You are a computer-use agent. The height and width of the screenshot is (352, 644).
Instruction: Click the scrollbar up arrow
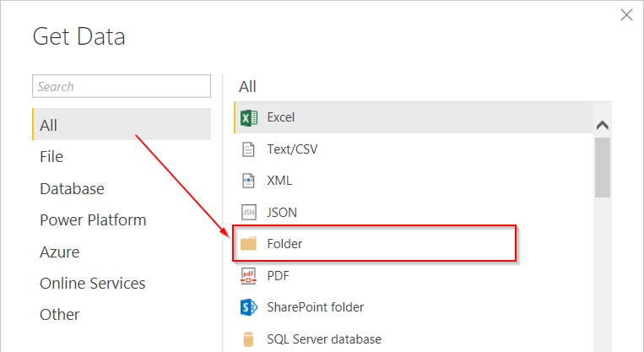click(602, 125)
